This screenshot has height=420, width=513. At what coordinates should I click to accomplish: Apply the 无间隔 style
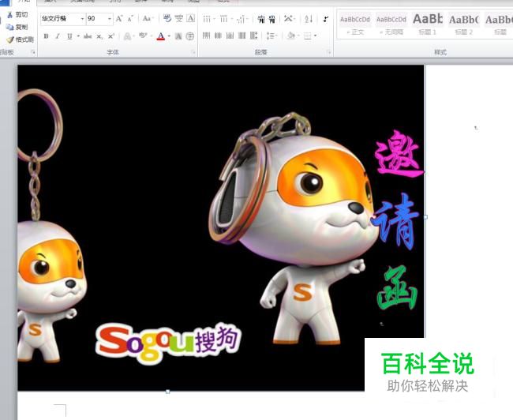pos(391,25)
